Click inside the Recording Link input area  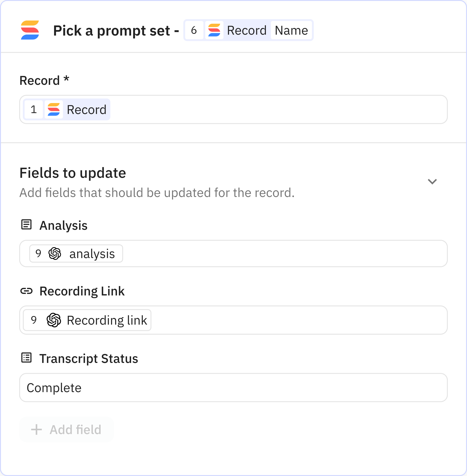click(x=282, y=320)
